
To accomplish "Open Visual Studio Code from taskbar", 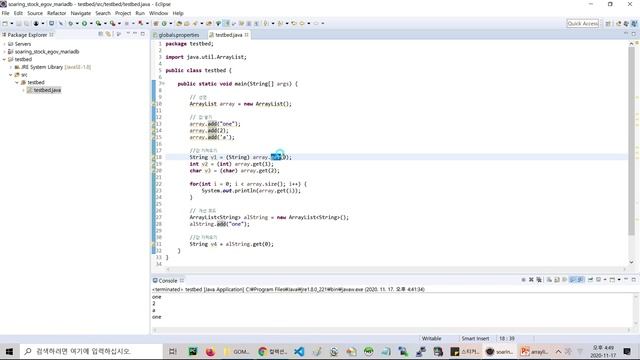I will 299,351.
